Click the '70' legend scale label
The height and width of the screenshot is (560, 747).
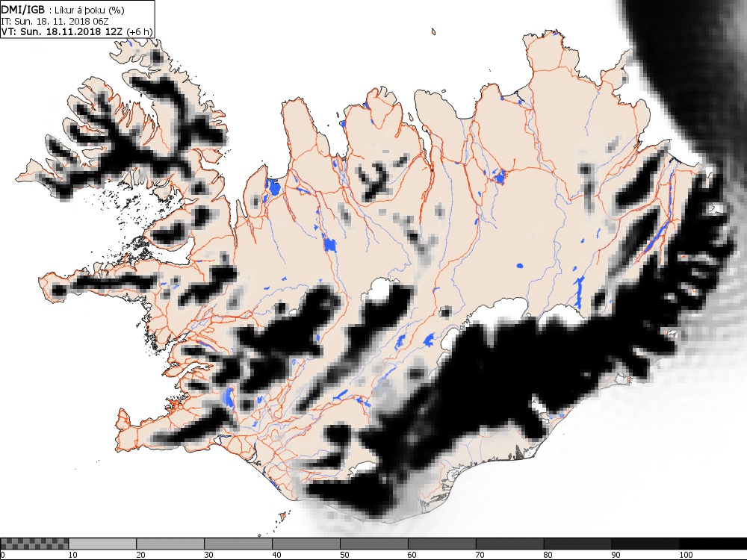pyautogui.click(x=480, y=555)
